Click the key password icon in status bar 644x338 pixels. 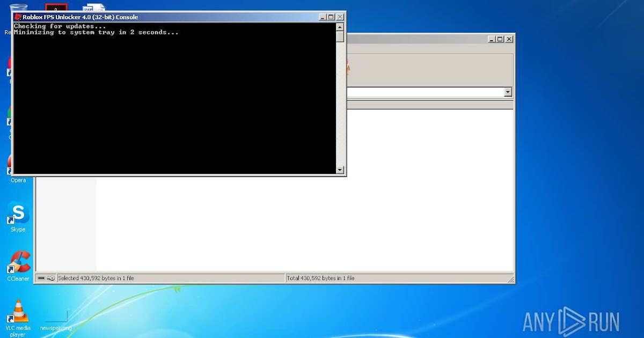(x=50, y=278)
